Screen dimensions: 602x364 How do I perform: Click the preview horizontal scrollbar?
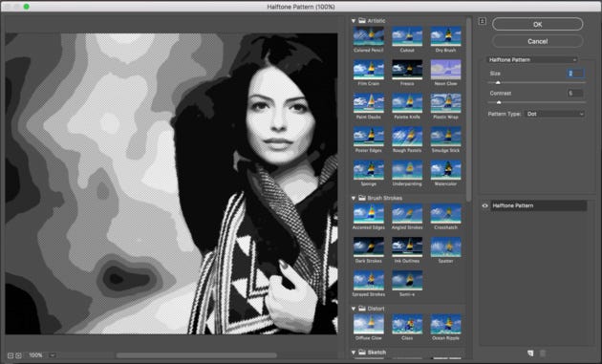[196, 355]
